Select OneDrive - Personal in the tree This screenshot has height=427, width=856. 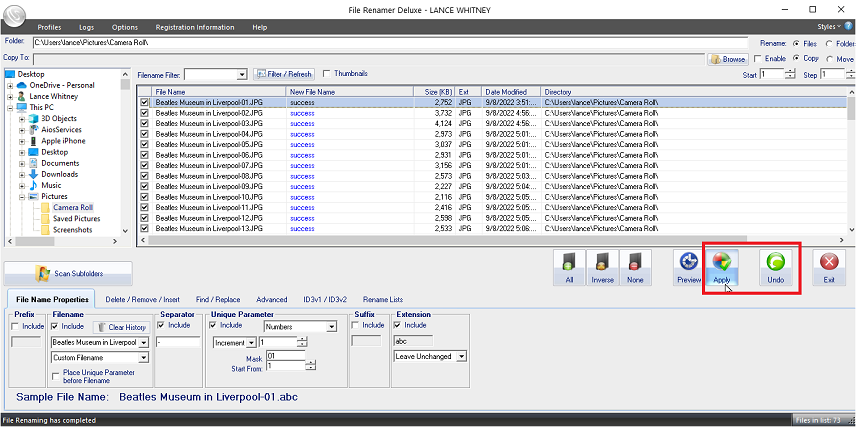click(62, 85)
